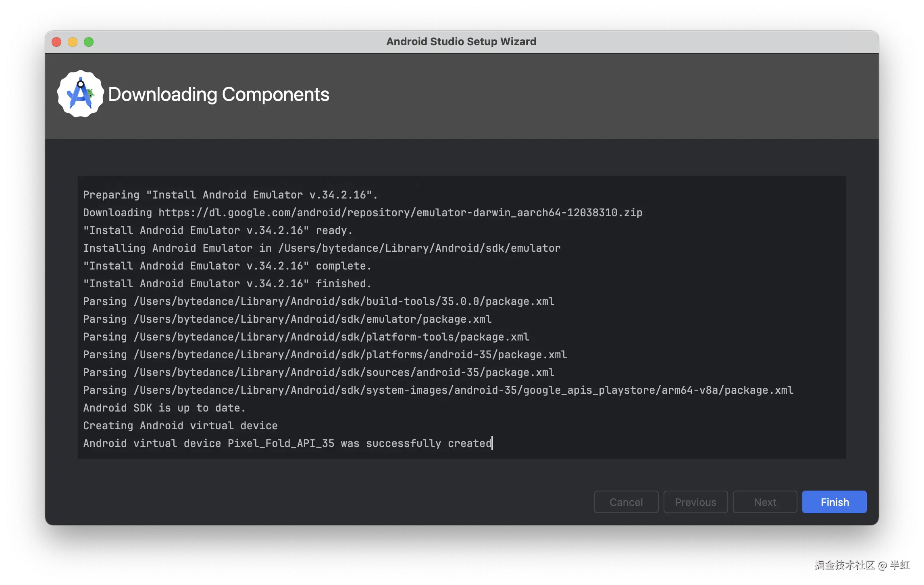Image resolution: width=924 pixels, height=585 pixels.
Task: Click the sources android-35 parsing line
Action: coord(318,372)
